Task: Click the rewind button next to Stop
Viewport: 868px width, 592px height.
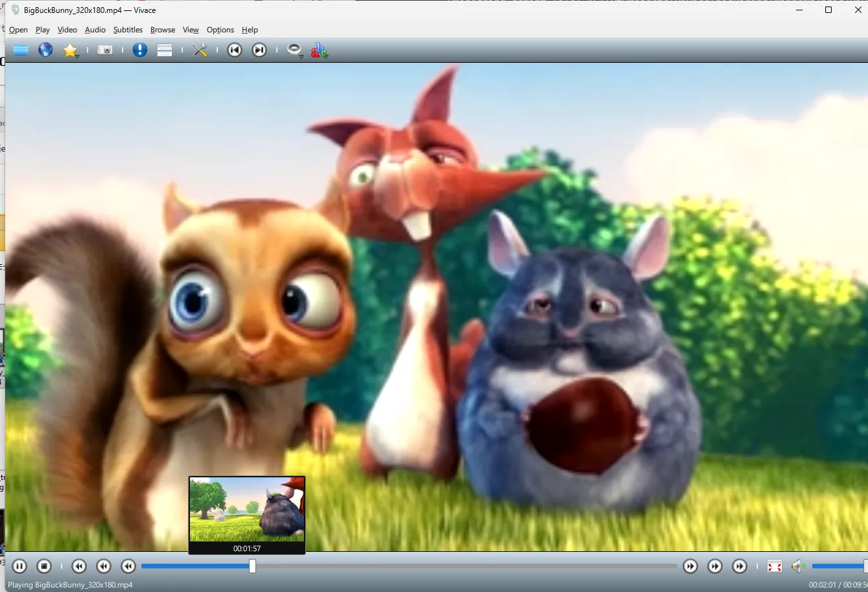Action: 79,566
